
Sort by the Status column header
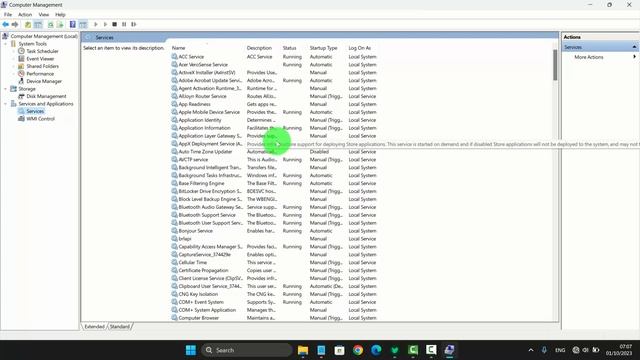(x=289, y=48)
